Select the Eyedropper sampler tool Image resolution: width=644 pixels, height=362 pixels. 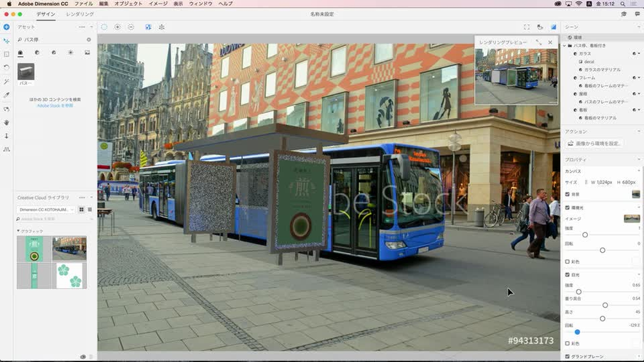(x=6, y=95)
